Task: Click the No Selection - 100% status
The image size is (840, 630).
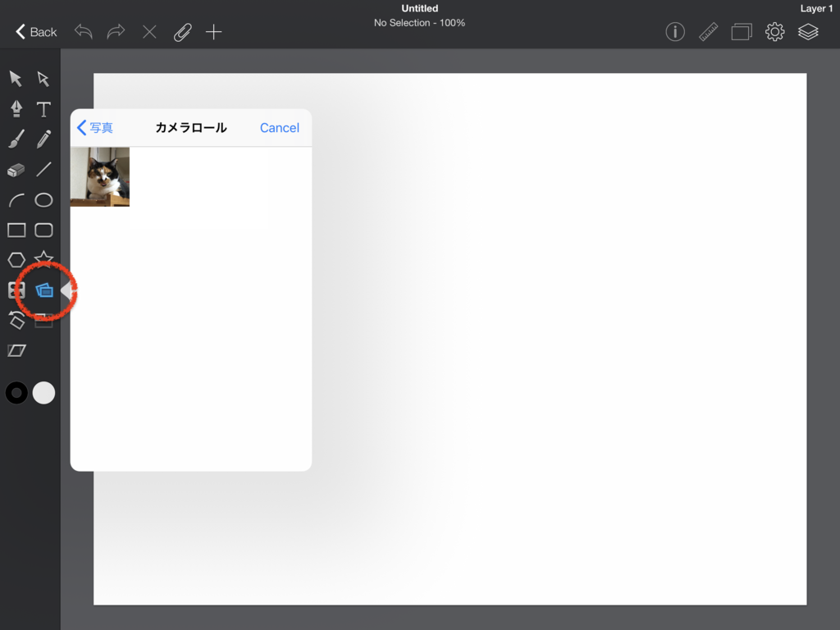Action: point(419,23)
